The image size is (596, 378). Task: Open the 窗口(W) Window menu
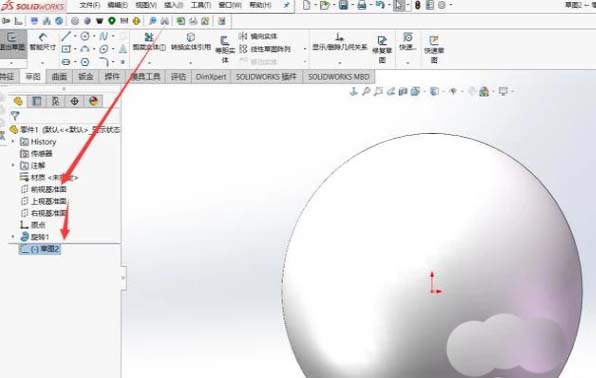click(x=230, y=5)
